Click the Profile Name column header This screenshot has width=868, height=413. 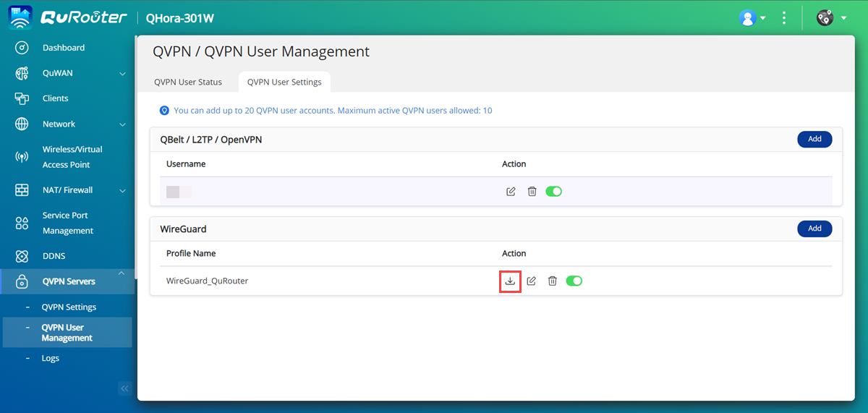(191, 253)
